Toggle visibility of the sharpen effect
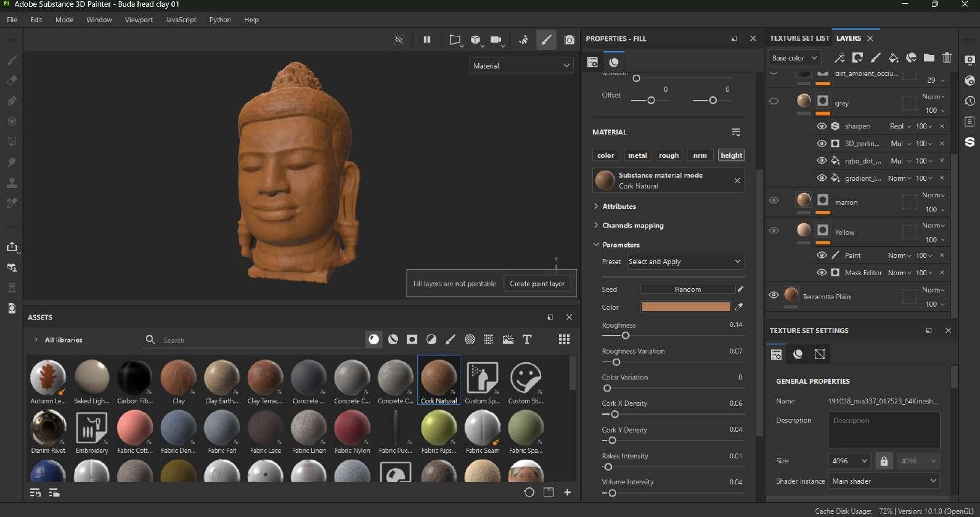This screenshot has width=980, height=517. pyautogui.click(x=822, y=126)
